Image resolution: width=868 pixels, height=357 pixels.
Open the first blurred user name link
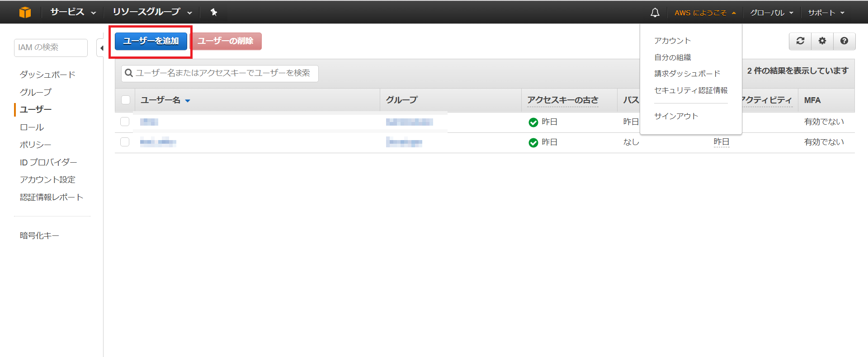149,122
